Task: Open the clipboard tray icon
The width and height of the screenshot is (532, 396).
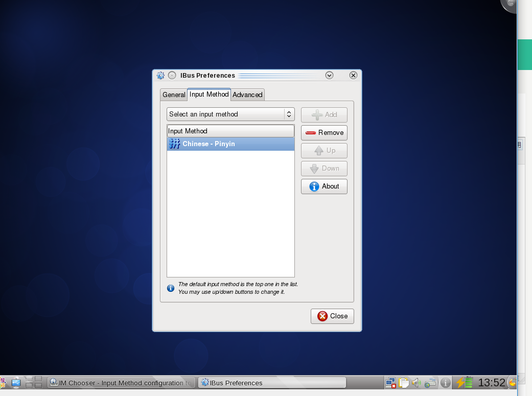Action: coord(404,383)
